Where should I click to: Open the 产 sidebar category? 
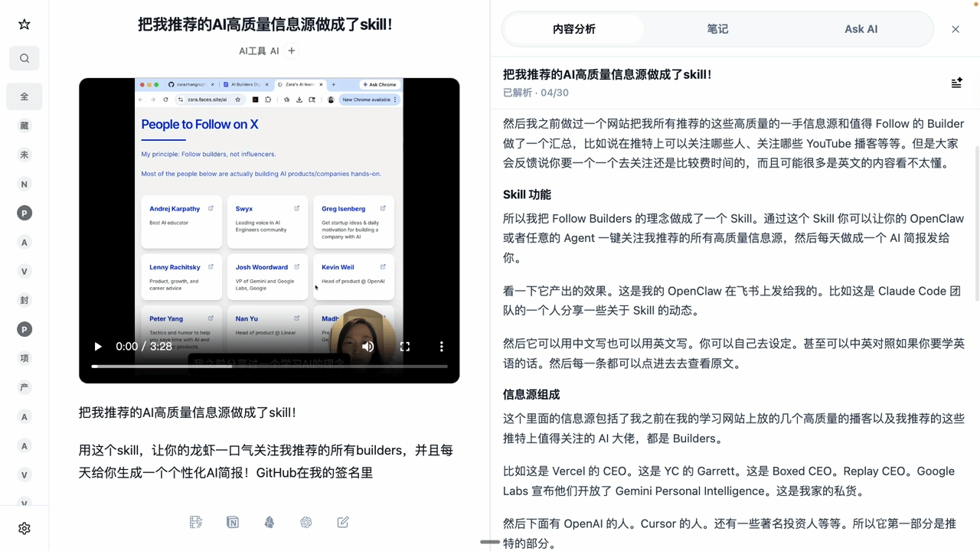[24, 387]
